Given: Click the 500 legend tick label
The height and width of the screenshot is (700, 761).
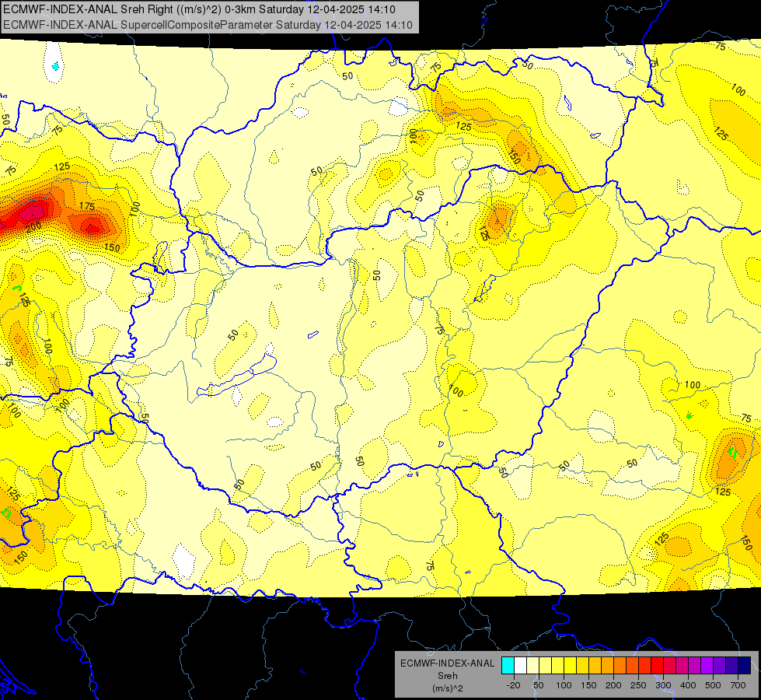Looking at the screenshot, I should (x=713, y=685).
